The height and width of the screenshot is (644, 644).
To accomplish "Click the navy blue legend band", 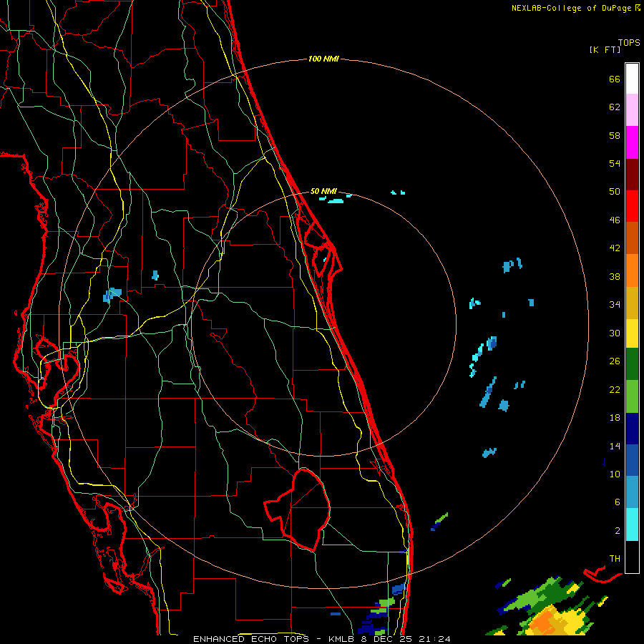I will (632, 429).
